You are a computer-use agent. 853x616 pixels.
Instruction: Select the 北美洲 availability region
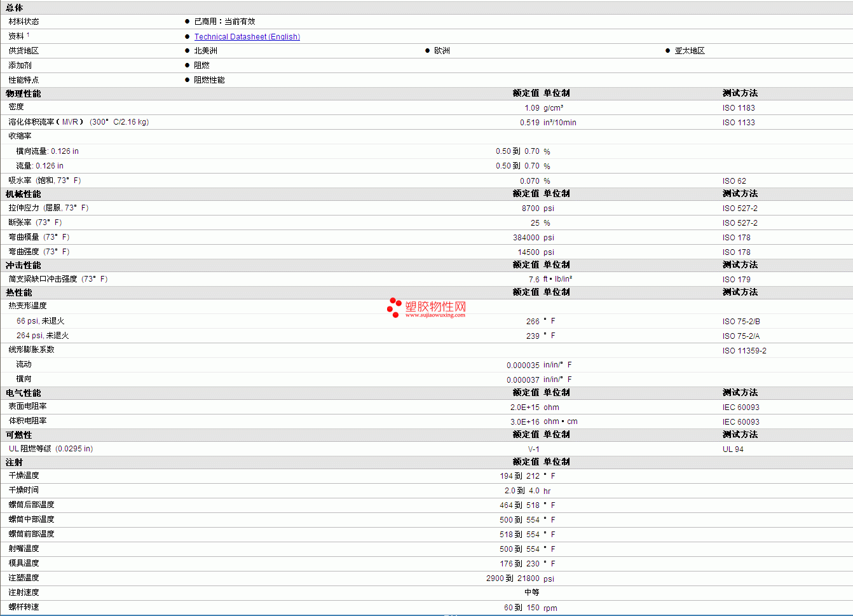click(205, 51)
